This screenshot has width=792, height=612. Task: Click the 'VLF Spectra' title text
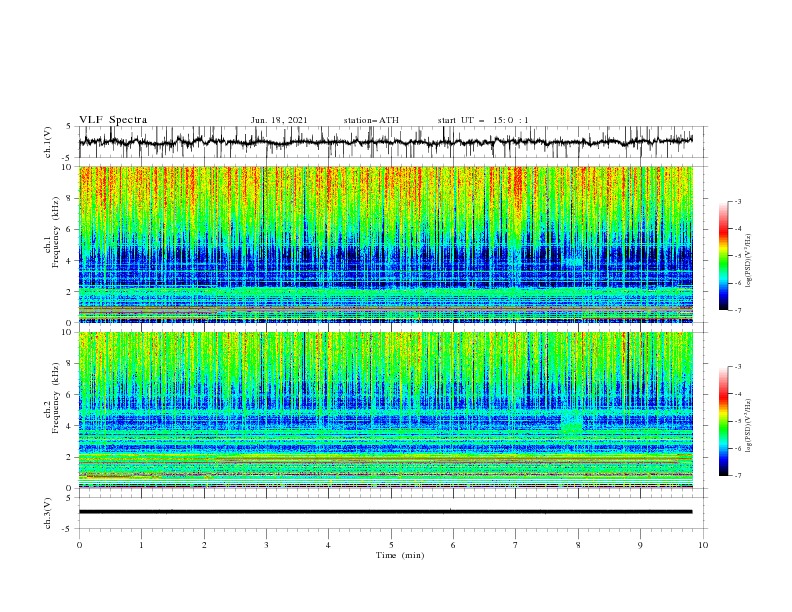coord(113,120)
